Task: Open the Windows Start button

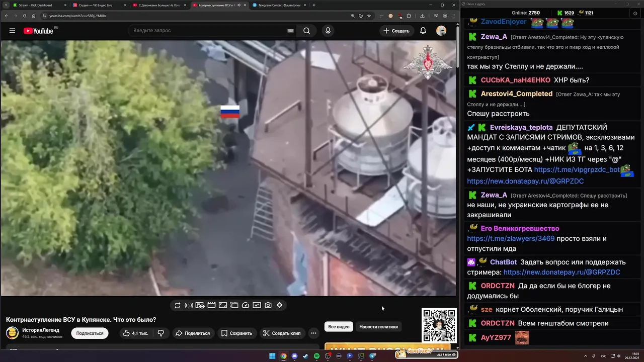Action: [272, 356]
